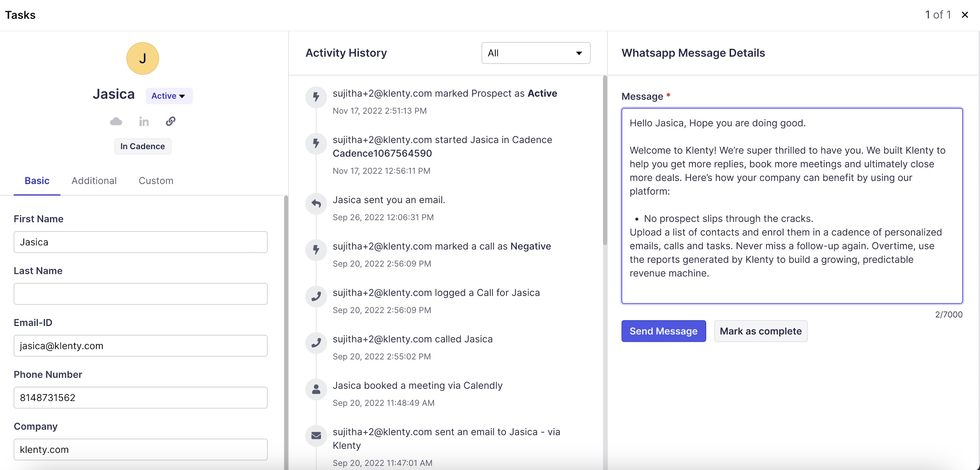
Task: Click the lightning icon beside marked Prospect Active
Action: click(x=316, y=97)
